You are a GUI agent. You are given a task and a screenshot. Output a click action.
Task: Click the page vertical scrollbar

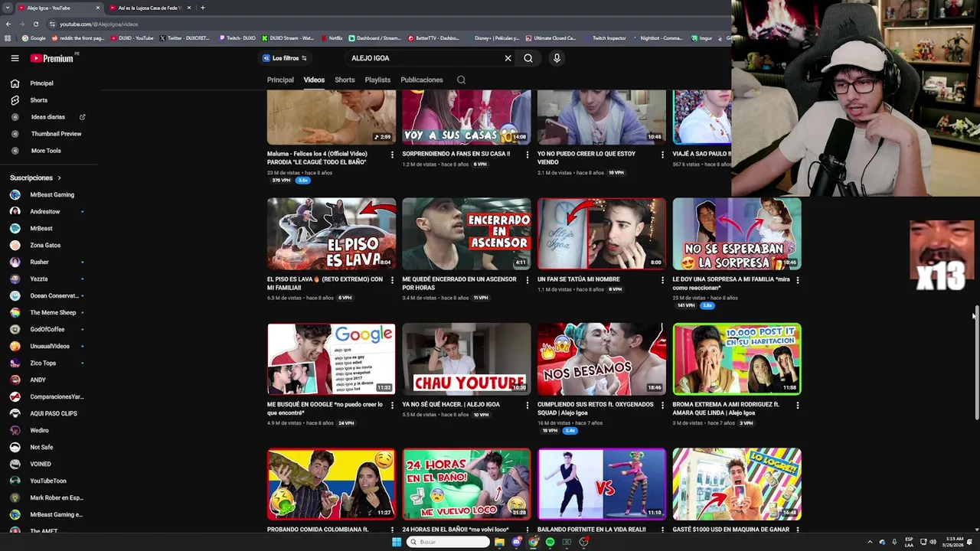[976, 364]
